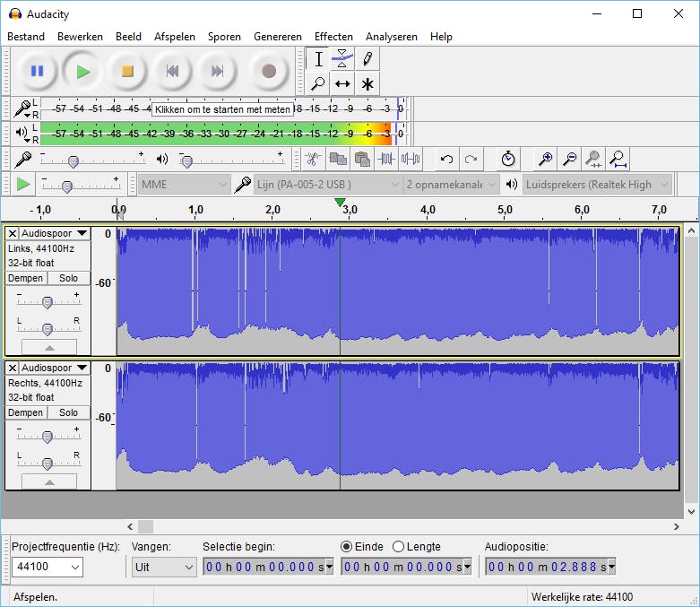The width and height of the screenshot is (700, 607).
Task: Click the Pause playback button
Action: click(x=37, y=71)
